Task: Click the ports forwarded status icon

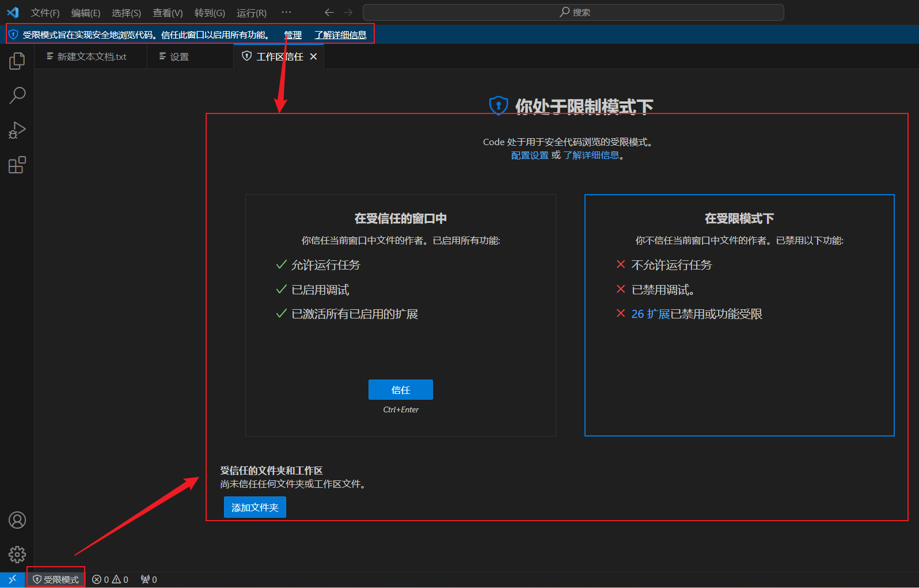Action: [149, 579]
